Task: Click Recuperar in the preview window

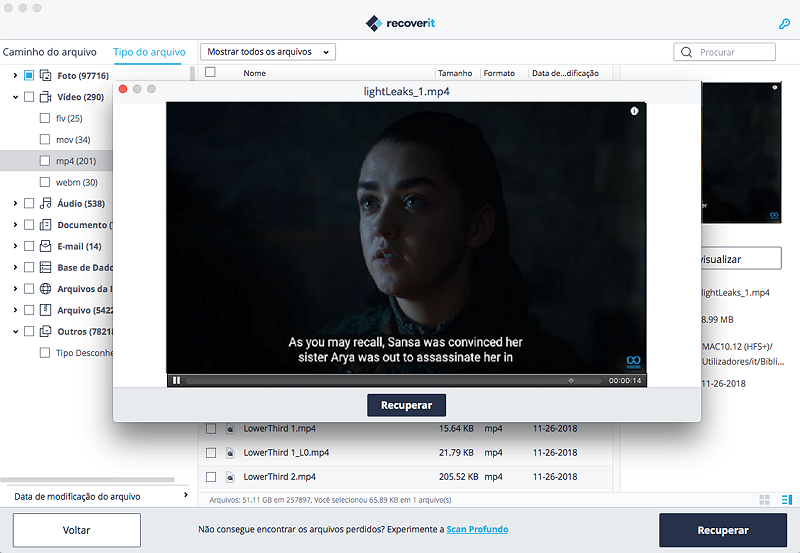Action: pos(407,405)
